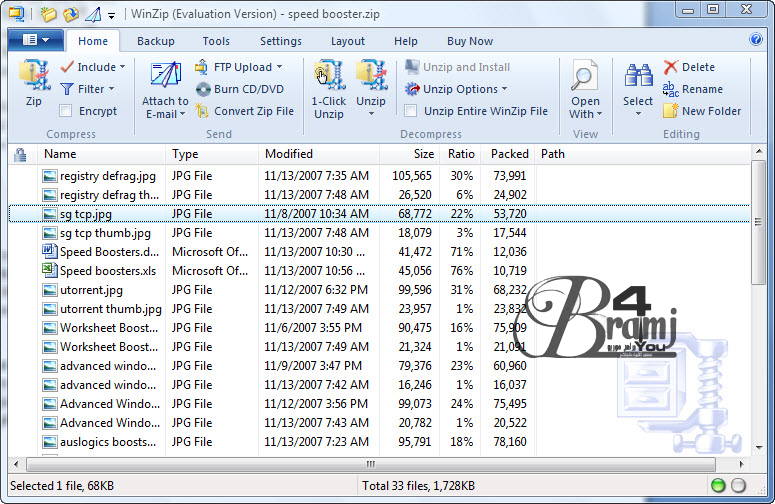Expand the Attach to E-mail dropdown arrow
This screenshot has width=775, height=504.
(182, 114)
